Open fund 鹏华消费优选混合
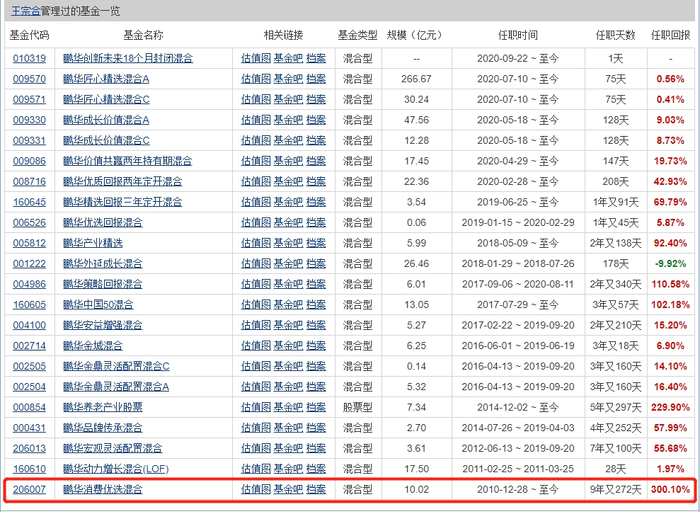 103,490
